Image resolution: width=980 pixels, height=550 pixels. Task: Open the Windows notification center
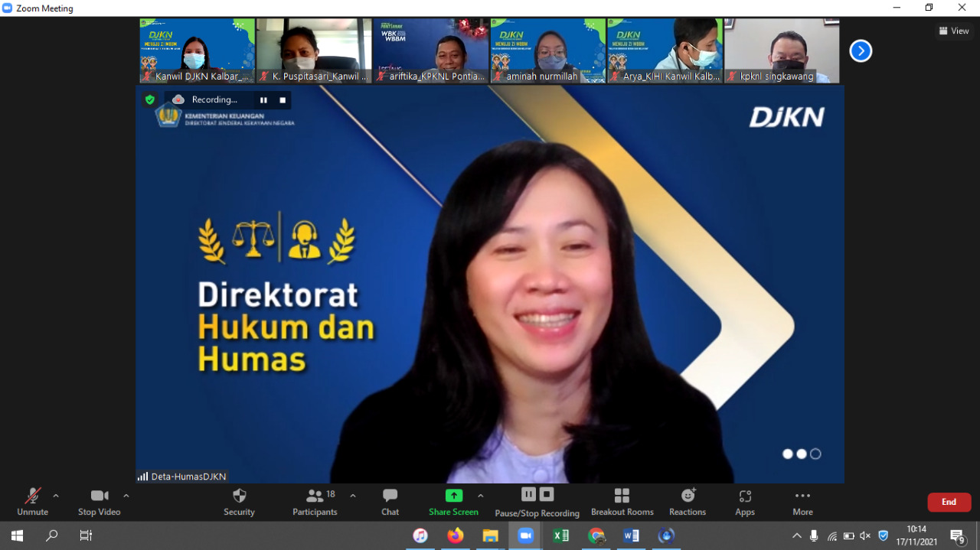point(958,535)
